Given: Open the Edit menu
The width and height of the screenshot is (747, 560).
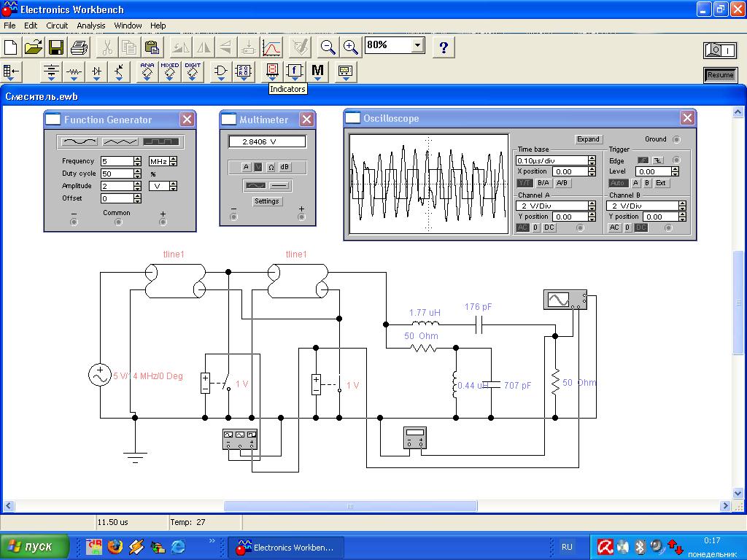Looking at the screenshot, I should (31, 26).
